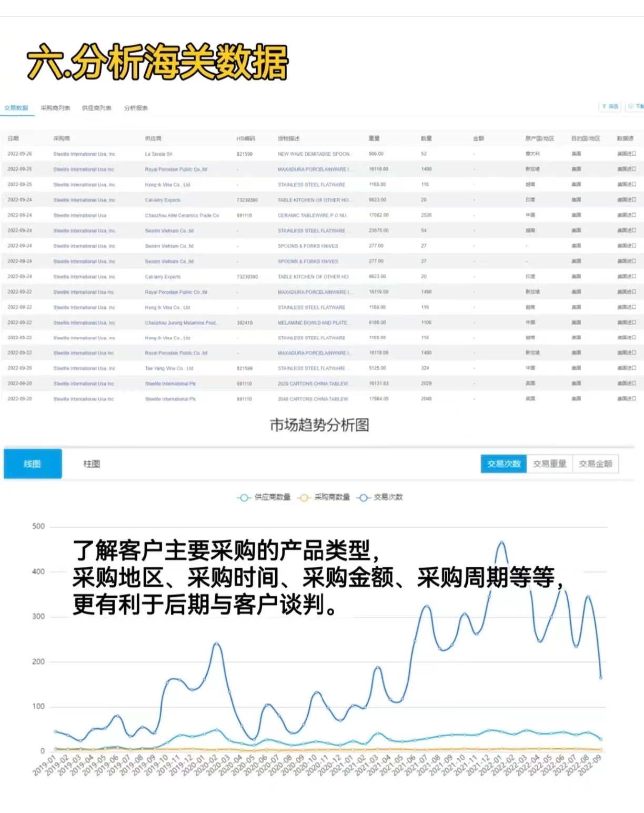Click weight value 17062.00

tap(378, 215)
